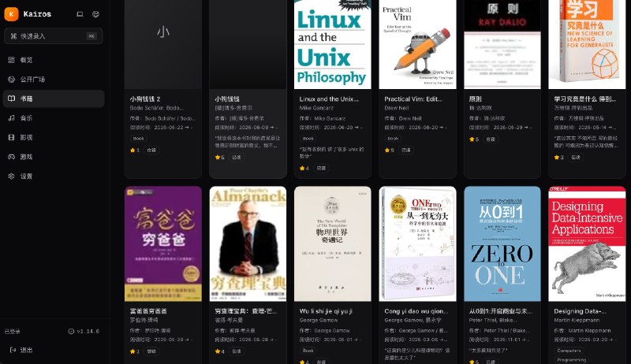Open the 公开广场 public square page
631x364 pixels.
click(54, 79)
